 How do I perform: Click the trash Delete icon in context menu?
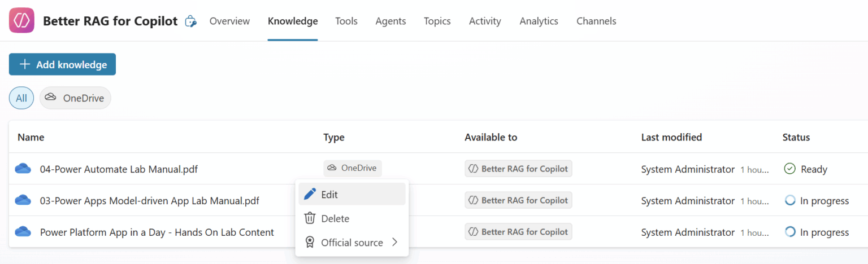click(x=310, y=218)
